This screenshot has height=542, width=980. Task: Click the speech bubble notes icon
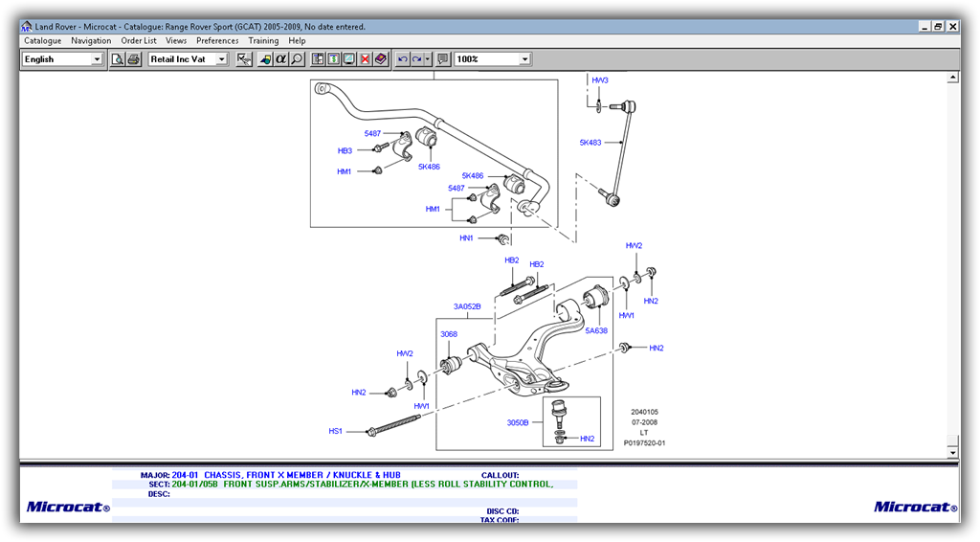(x=443, y=58)
